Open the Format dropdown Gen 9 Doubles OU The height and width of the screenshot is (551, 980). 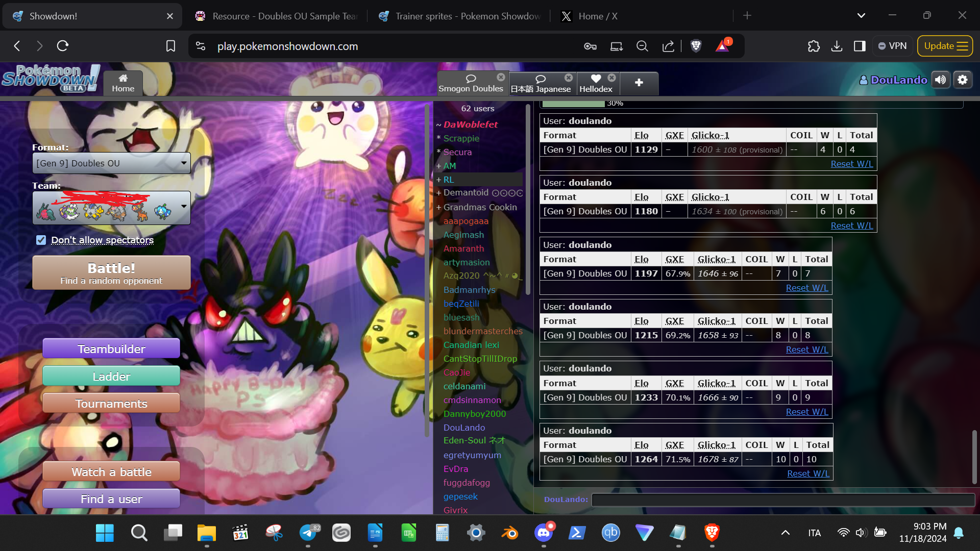coord(111,163)
